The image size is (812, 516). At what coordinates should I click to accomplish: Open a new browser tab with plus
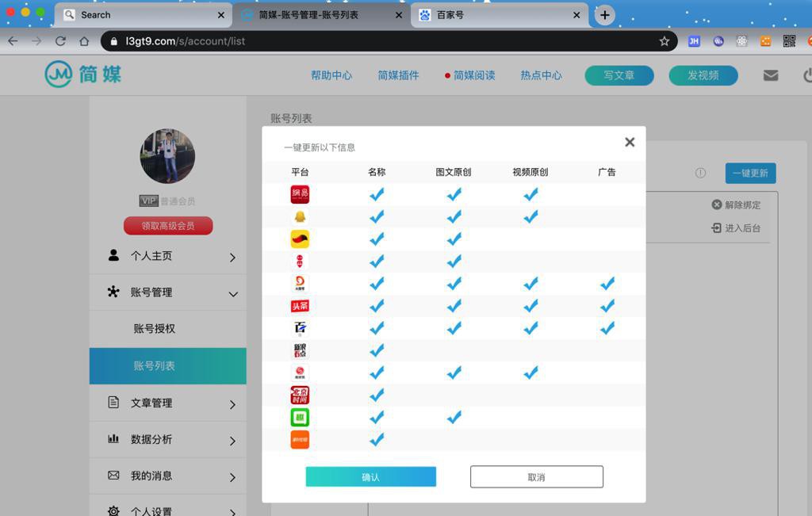[604, 15]
